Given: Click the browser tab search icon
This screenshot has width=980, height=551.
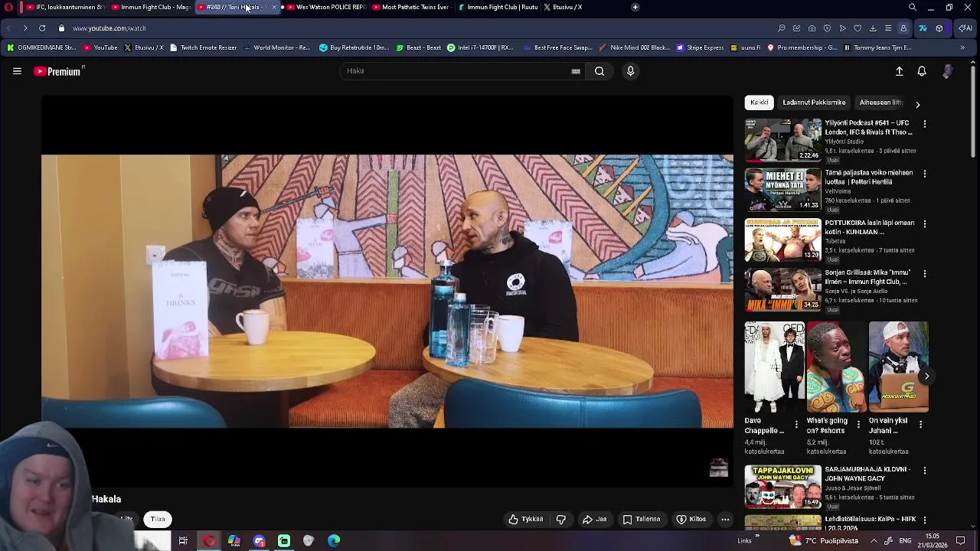Looking at the screenshot, I should (x=913, y=7).
